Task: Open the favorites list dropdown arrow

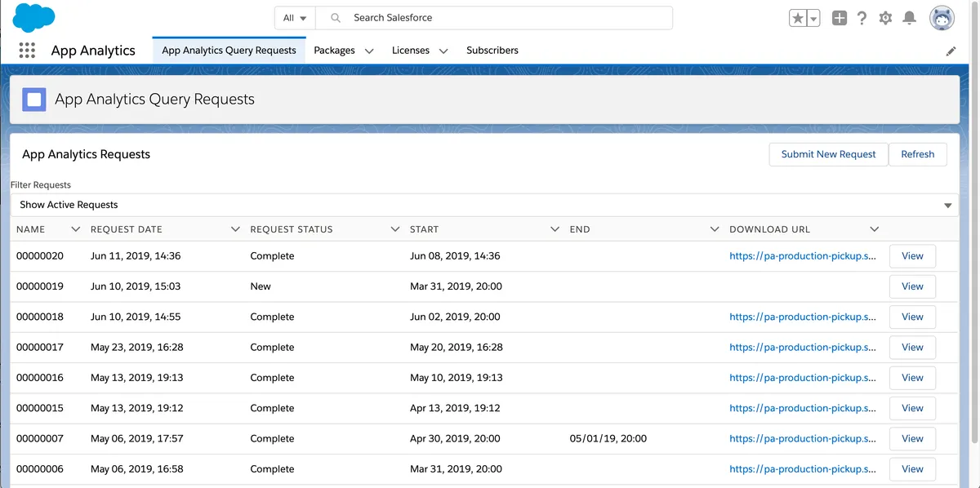Action: tap(813, 18)
